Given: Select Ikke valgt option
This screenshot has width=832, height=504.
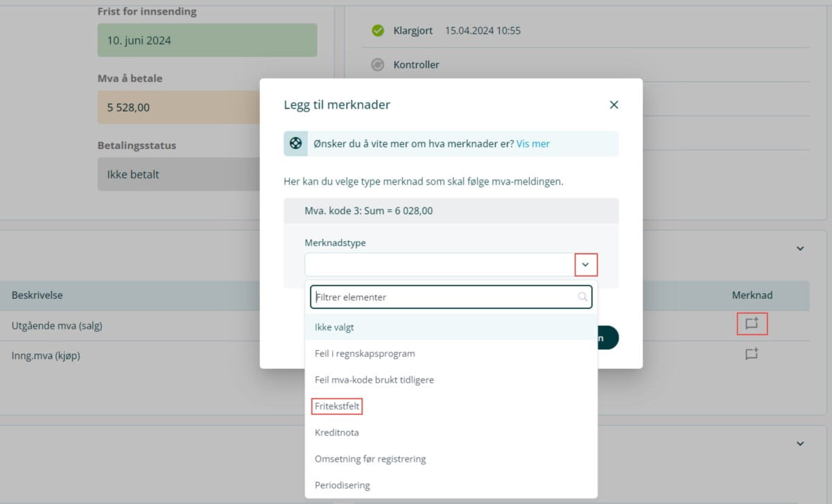Looking at the screenshot, I should pos(334,327).
